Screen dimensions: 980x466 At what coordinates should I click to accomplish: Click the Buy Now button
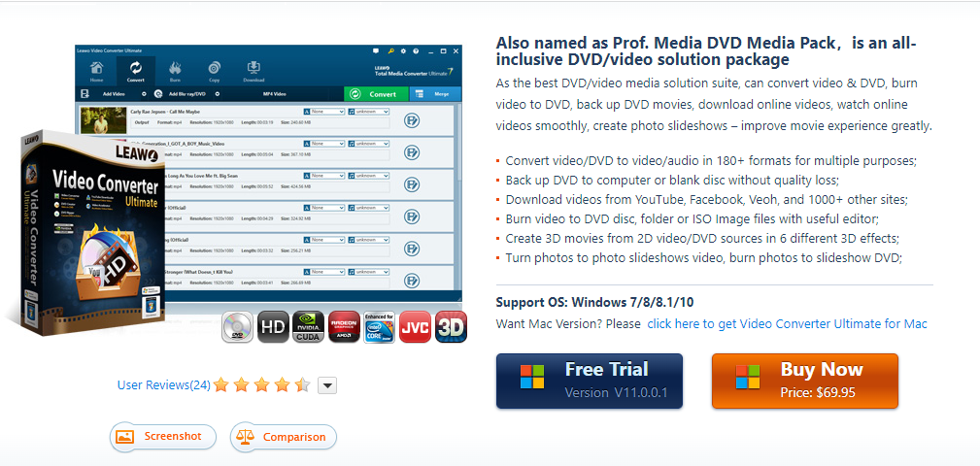click(804, 381)
